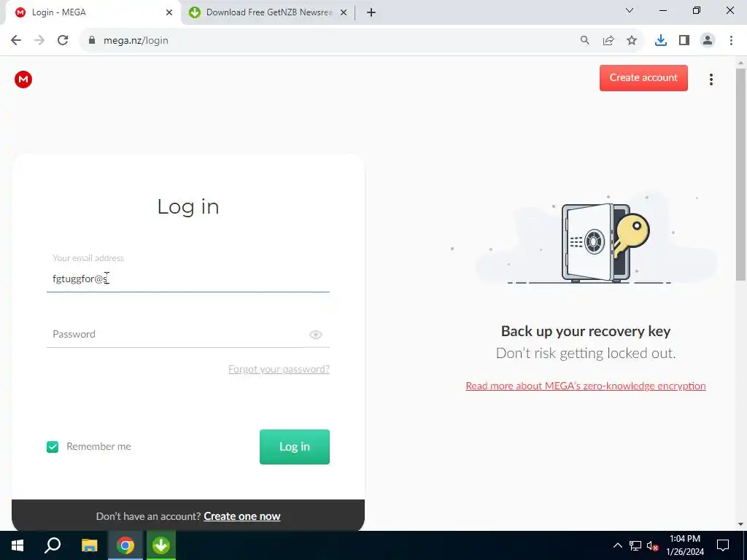
Task: Focus the email address field
Action: 188,279
